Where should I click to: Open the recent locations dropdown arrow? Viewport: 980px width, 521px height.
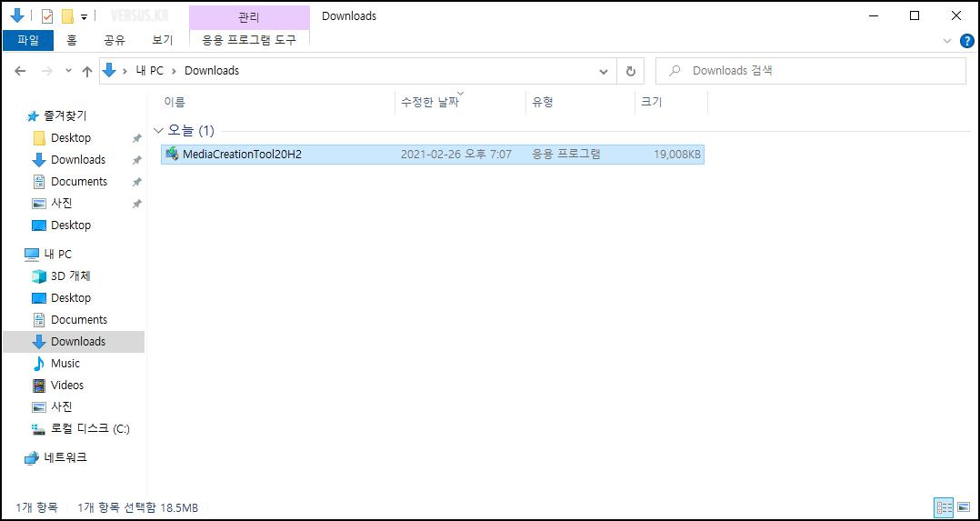[69, 71]
